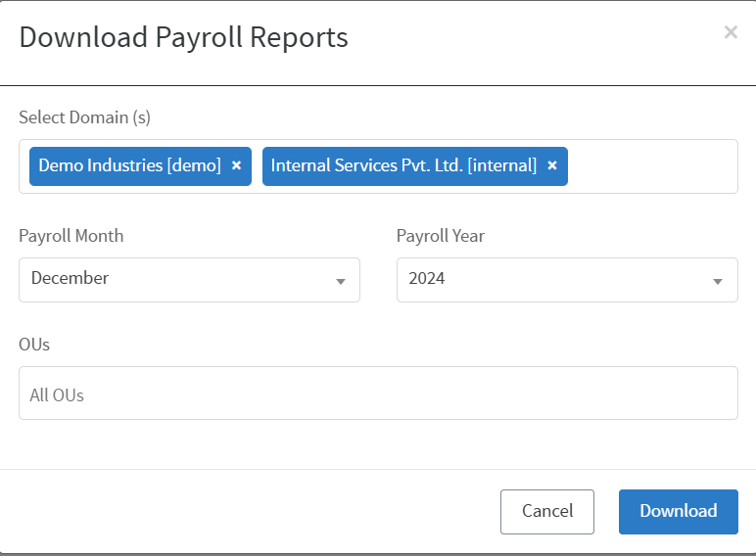Click the OUs field label

click(x=34, y=345)
